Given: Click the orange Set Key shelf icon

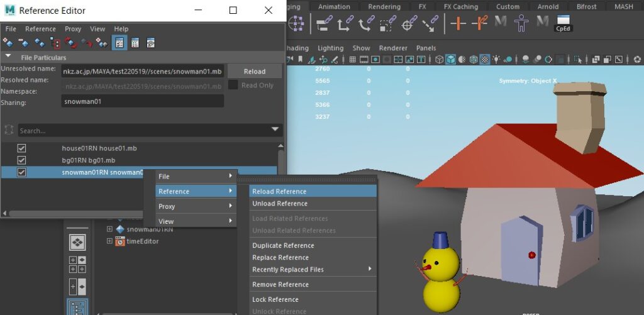Looking at the screenshot, I should (x=458, y=23).
